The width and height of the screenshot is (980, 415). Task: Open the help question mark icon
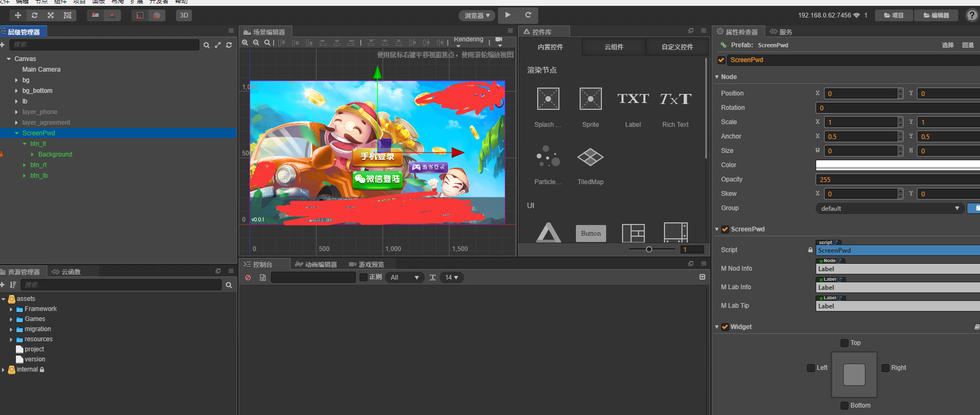(x=972, y=15)
